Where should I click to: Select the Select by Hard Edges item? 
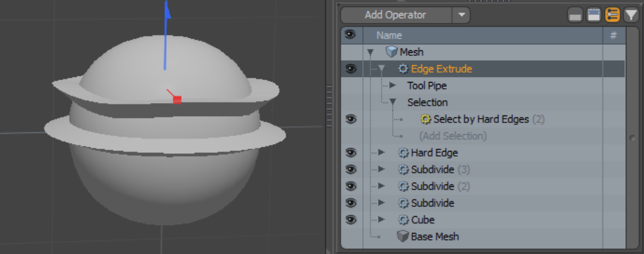(489, 119)
